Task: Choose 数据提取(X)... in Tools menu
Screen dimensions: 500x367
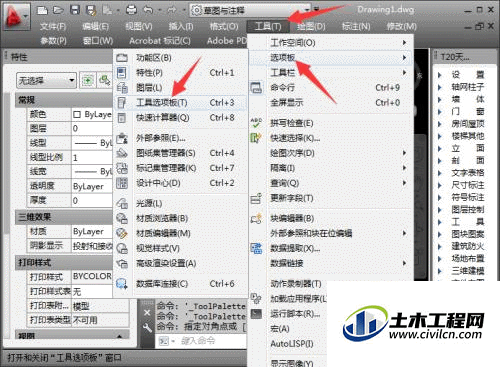Action: [331, 248]
